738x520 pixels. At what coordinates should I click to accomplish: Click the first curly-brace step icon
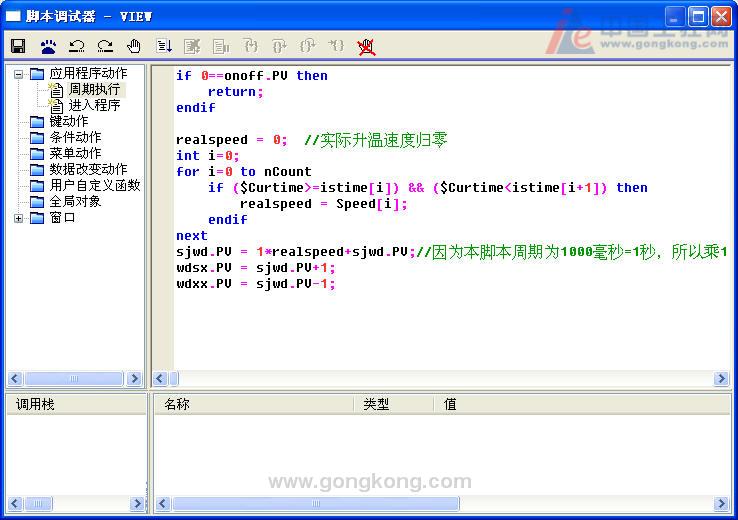point(250,46)
